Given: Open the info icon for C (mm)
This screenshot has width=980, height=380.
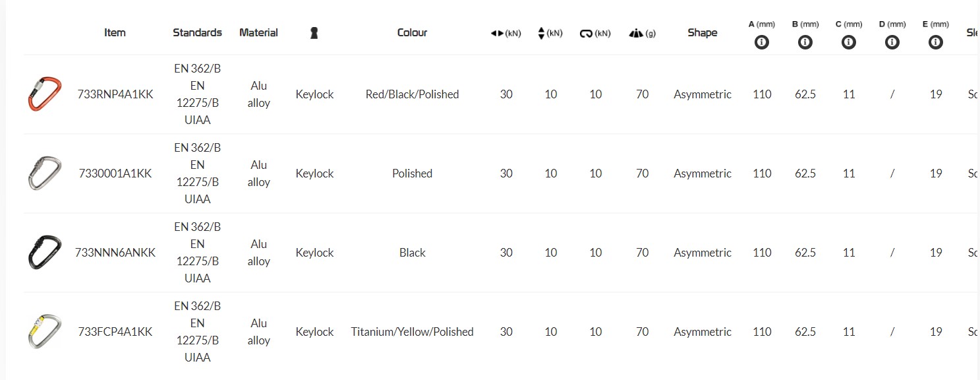Looking at the screenshot, I should (849, 42).
